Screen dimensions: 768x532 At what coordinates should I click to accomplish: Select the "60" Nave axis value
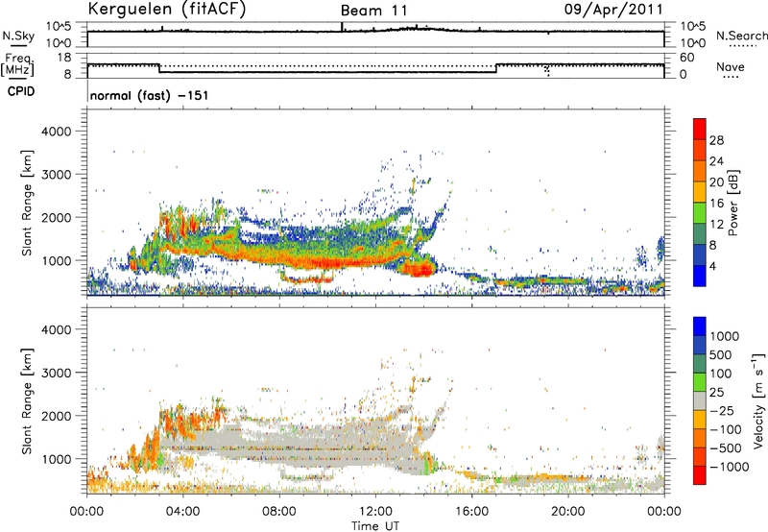coord(687,58)
